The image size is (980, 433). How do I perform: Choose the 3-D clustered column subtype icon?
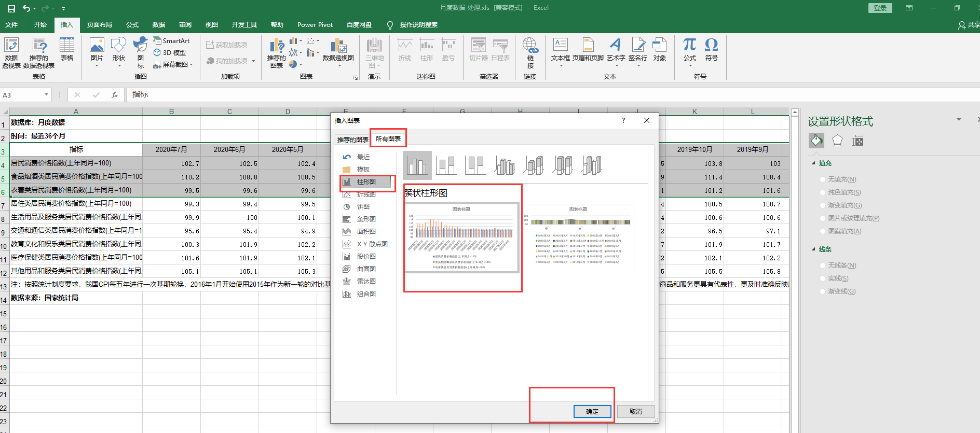pyautogui.click(x=505, y=165)
